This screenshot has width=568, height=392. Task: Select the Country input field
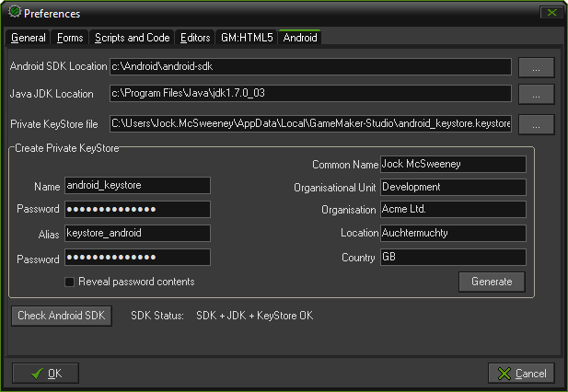(x=452, y=257)
